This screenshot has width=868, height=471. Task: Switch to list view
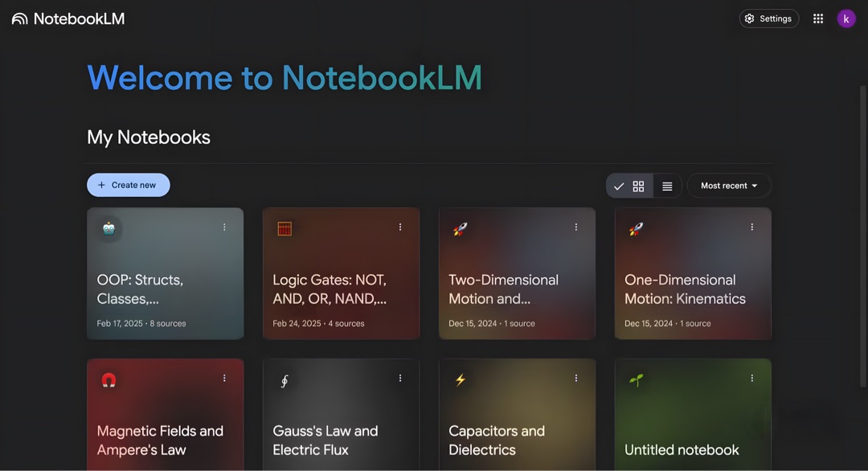click(x=667, y=186)
